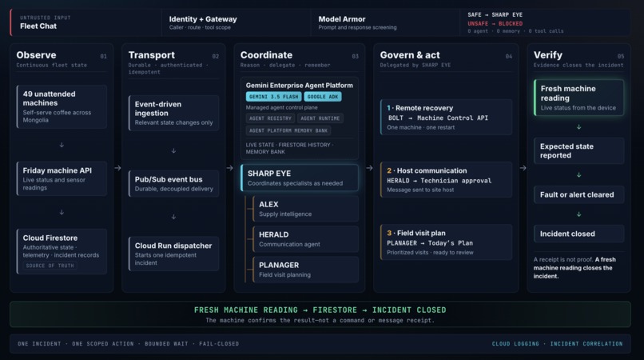Image resolution: width=644 pixels, height=360 pixels.
Task: Click the 'Gemini Enterprise Agent Platform' title
Action: coord(300,85)
